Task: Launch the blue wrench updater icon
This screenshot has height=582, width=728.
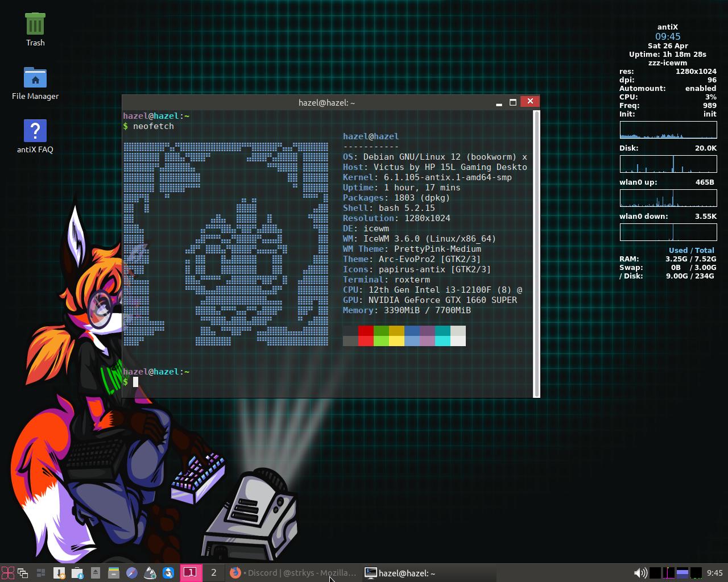Action: pyautogui.click(x=168, y=573)
